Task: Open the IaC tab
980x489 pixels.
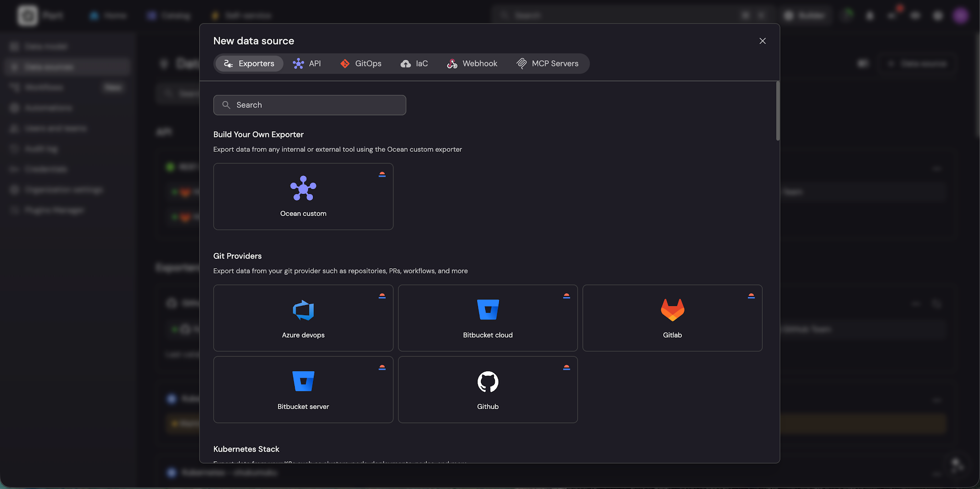Action: (414, 63)
